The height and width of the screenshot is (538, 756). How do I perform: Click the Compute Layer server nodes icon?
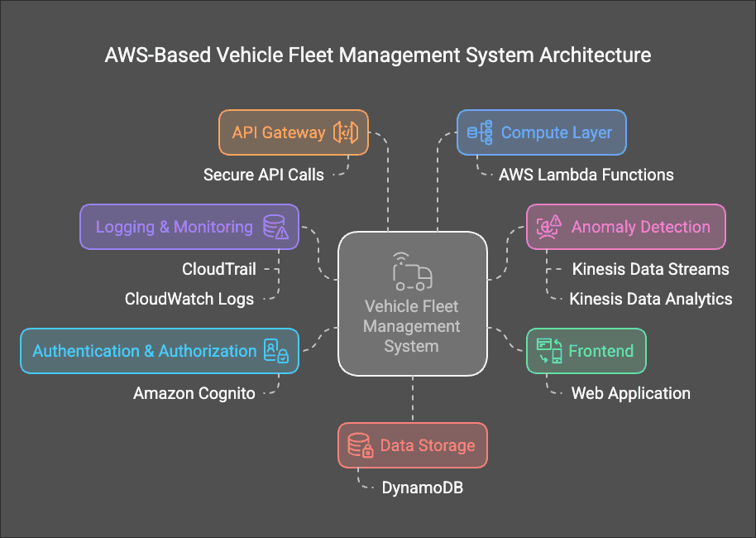(x=481, y=132)
